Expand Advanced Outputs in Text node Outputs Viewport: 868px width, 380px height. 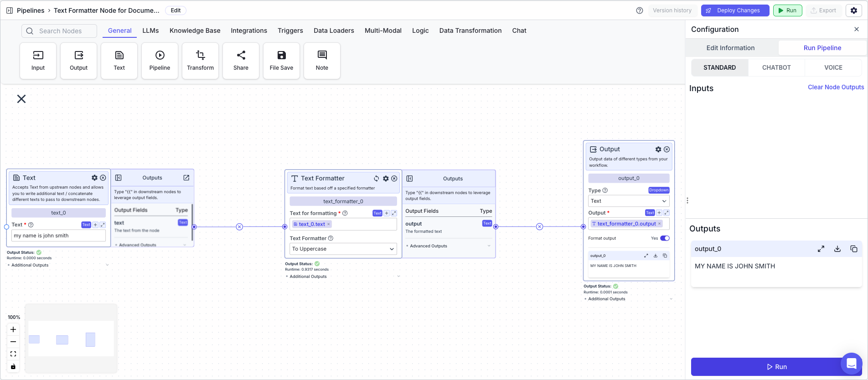click(x=150, y=245)
